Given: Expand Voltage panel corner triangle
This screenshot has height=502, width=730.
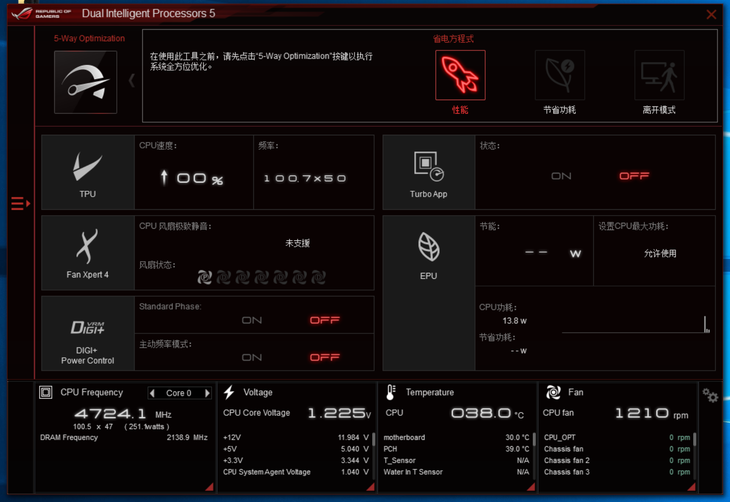Looking at the screenshot, I should coord(371,487).
